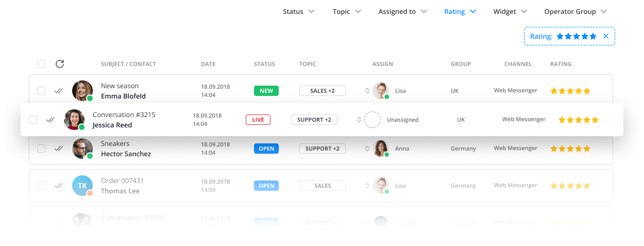Screen dimensions: 644x246
Task: Click Anna's assignee avatar
Action: 381,149
